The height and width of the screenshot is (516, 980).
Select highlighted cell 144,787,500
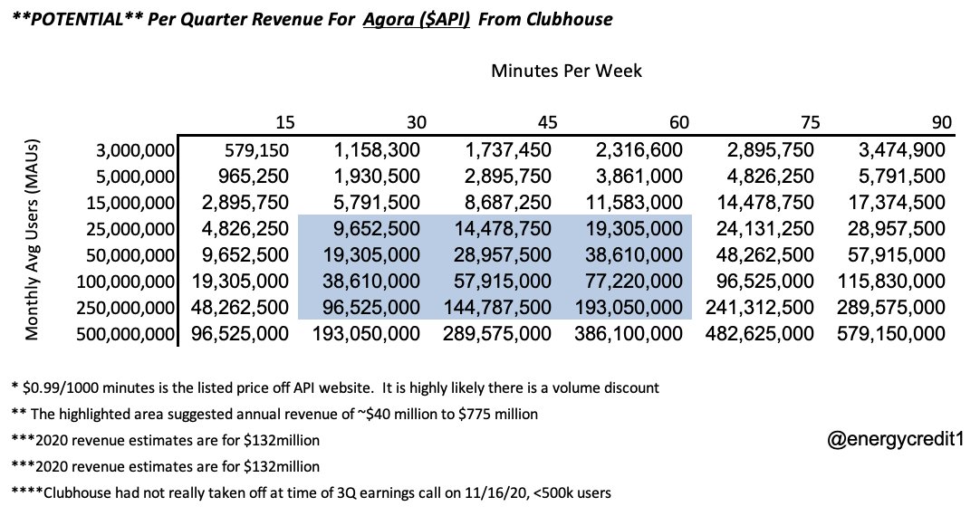click(x=498, y=308)
